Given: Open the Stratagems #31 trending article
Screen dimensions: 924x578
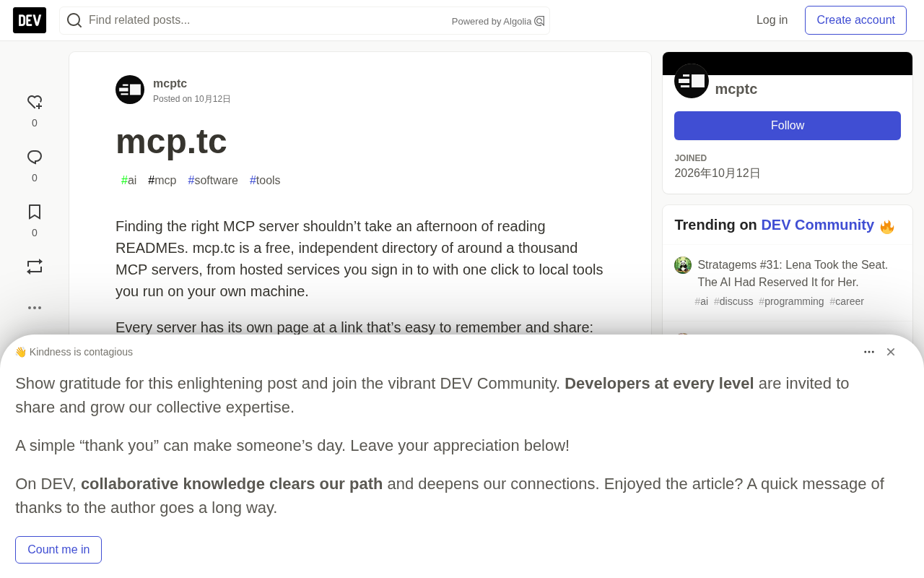Looking at the screenshot, I should click(x=793, y=273).
